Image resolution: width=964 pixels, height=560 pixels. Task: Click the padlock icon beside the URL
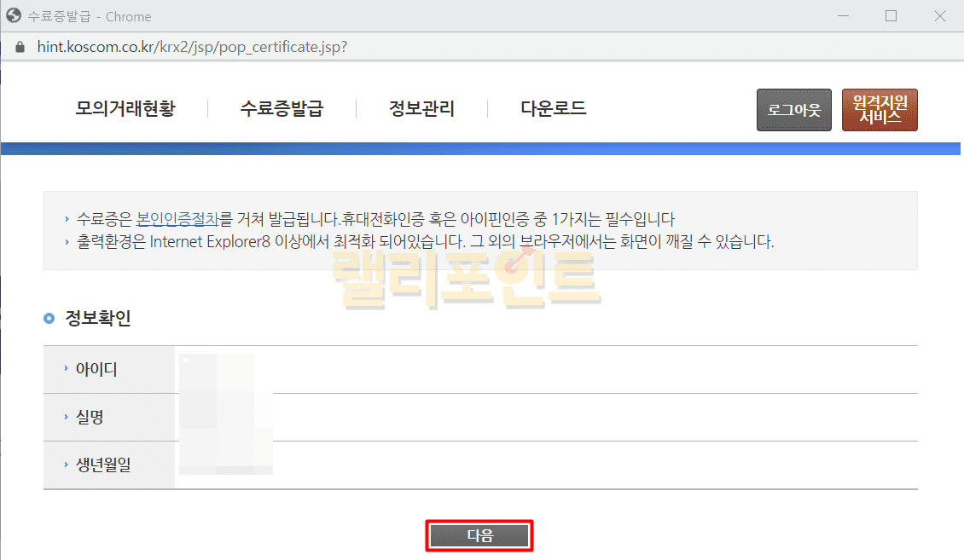tap(20, 47)
